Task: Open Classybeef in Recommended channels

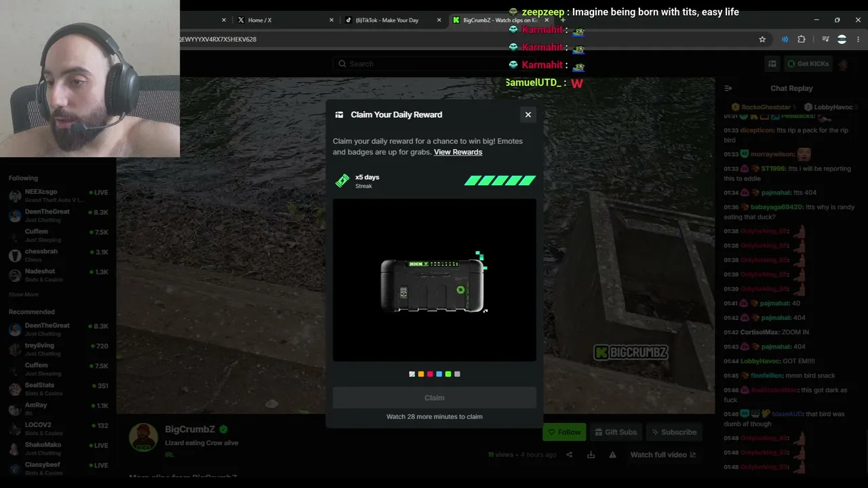Action: [58, 468]
